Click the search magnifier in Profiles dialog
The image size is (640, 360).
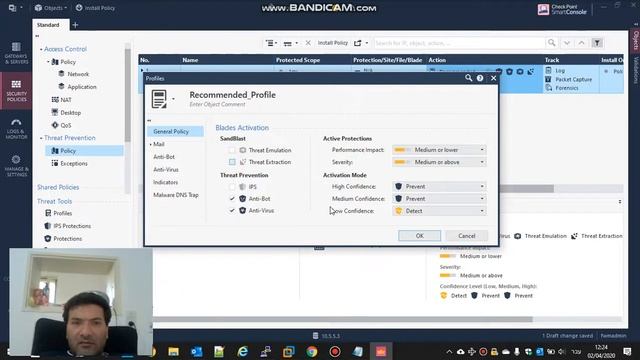(x=468, y=78)
